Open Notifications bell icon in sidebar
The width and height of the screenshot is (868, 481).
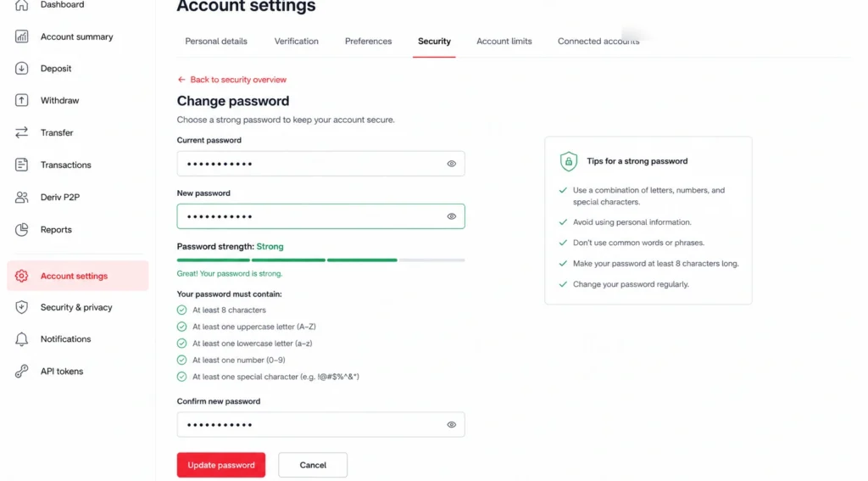pyautogui.click(x=21, y=339)
